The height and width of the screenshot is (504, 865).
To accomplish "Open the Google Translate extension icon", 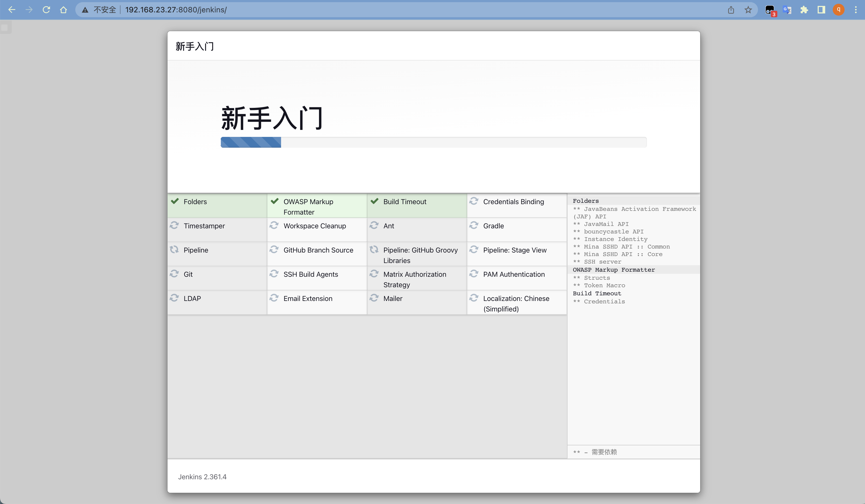I will point(787,10).
